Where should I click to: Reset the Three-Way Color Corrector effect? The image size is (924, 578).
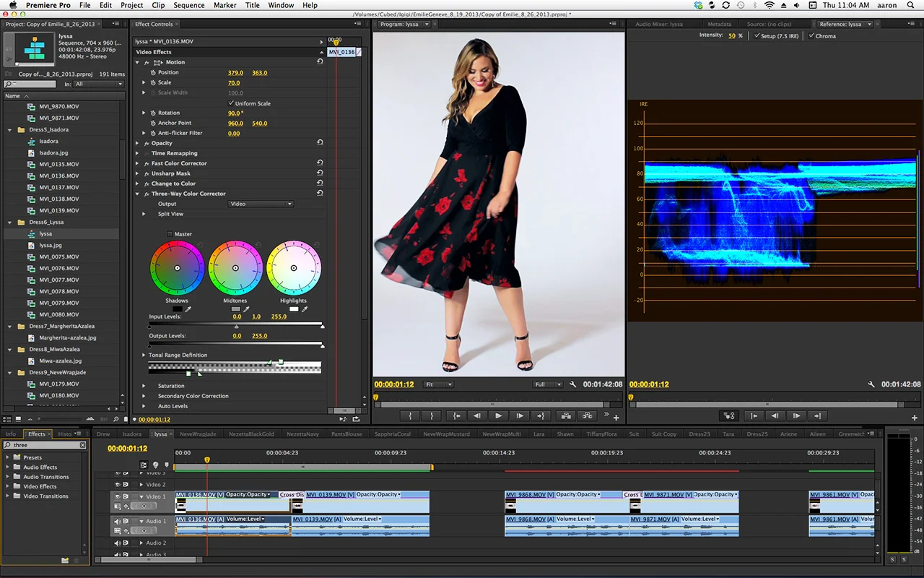click(320, 194)
